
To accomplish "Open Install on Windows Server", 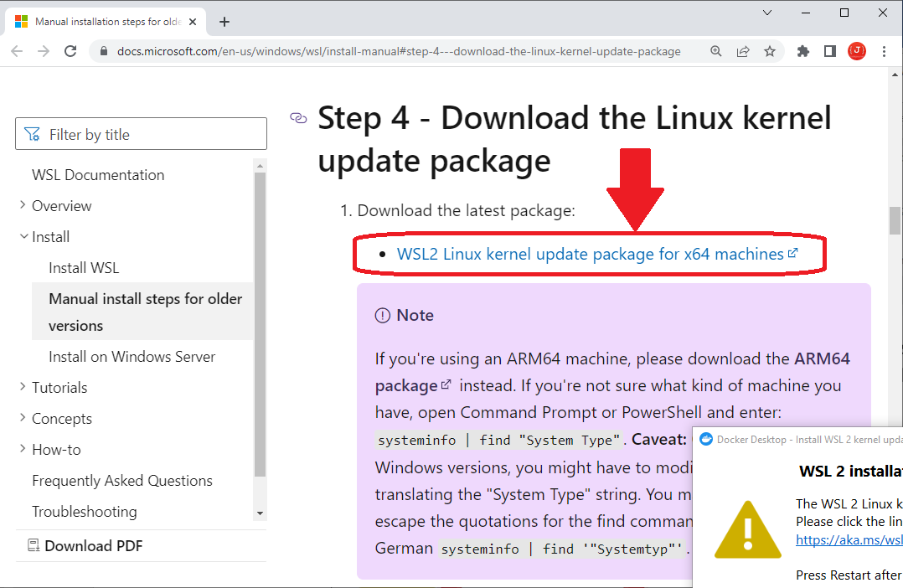I will click(x=132, y=357).
